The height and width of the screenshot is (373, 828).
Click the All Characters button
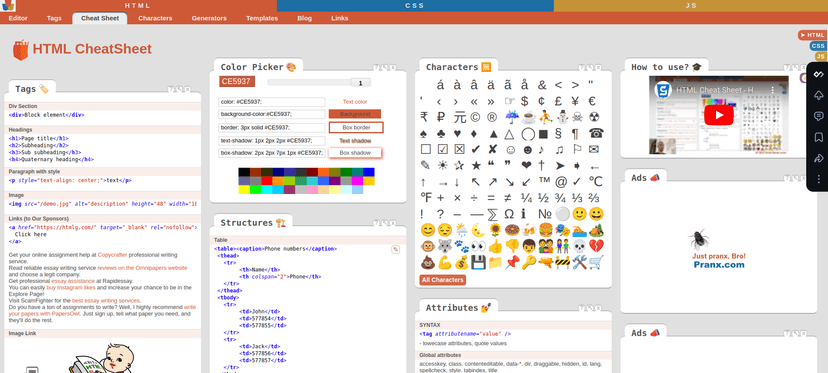[443, 280]
